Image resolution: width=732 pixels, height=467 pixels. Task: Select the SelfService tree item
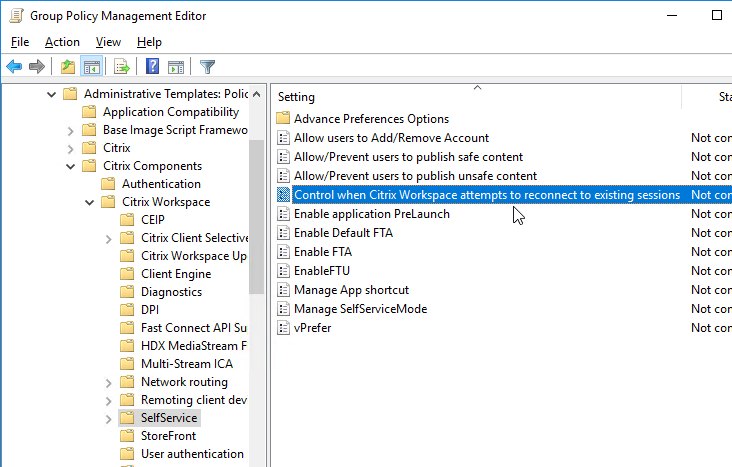click(x=169, y=418)
